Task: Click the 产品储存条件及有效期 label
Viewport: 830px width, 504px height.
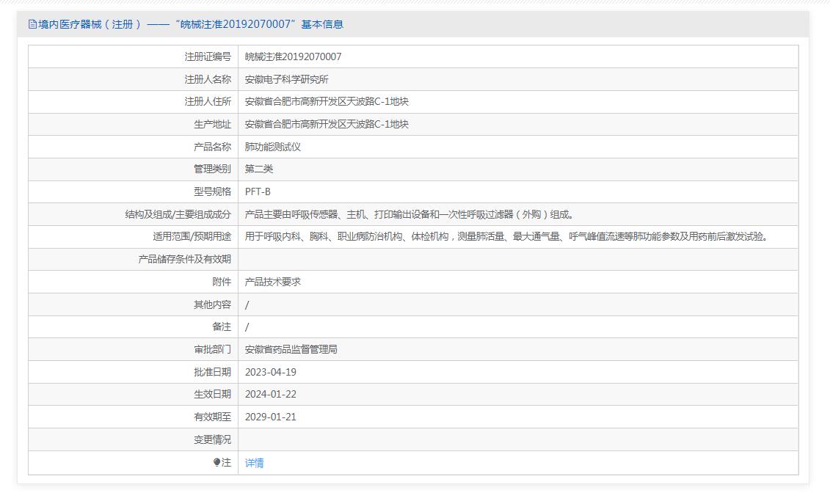Action: coord(185,260)
